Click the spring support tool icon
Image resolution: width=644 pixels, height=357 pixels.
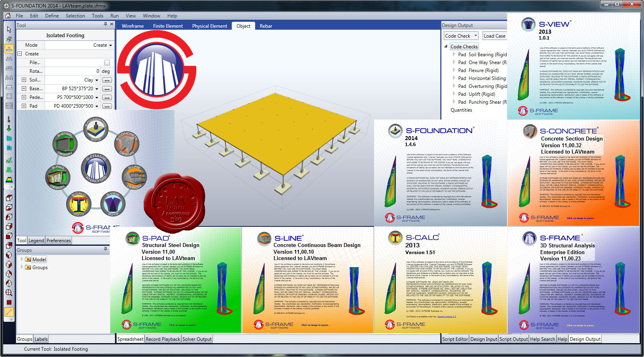[9, 119]
